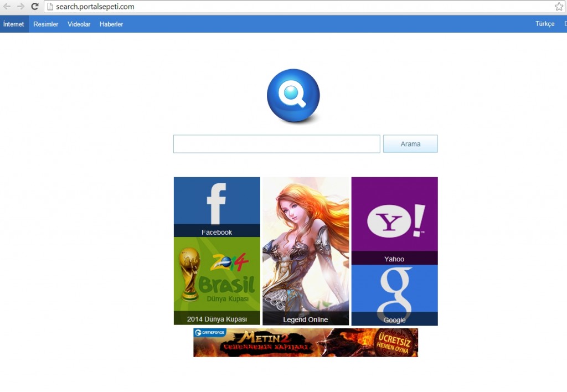567x392 pixels.
Task: Reload the page with refresh icon
Action: point(35,7)
